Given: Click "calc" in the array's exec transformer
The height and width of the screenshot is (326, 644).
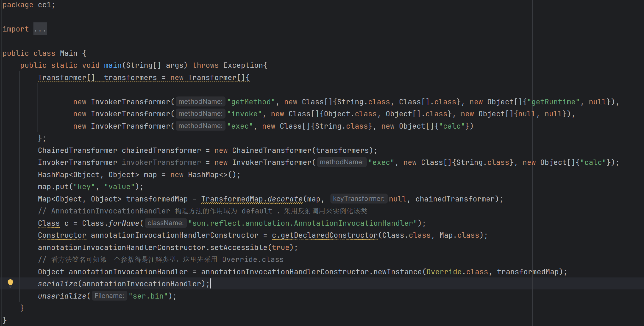Looking at the screenshot, I should (x=452, y=126).
